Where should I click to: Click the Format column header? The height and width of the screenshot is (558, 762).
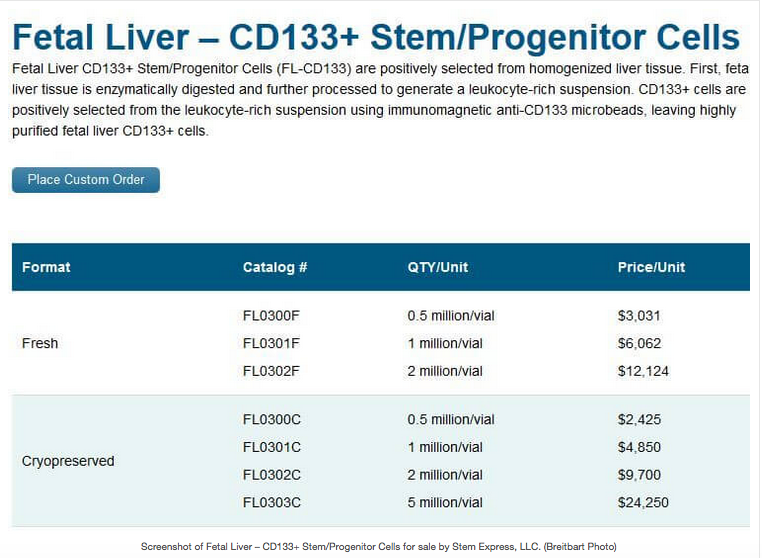pos(46,267)
